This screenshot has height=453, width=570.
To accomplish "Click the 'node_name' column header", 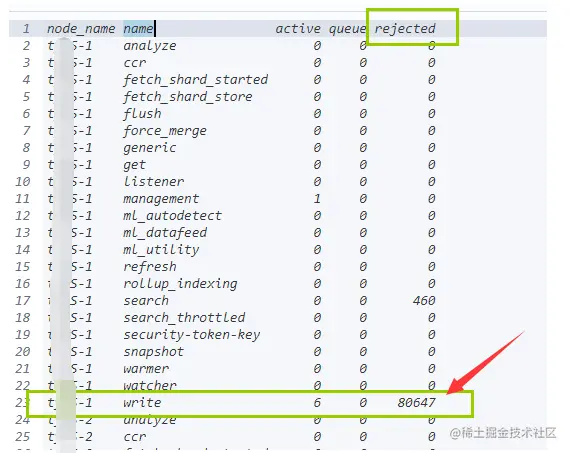I will (81, 28).
